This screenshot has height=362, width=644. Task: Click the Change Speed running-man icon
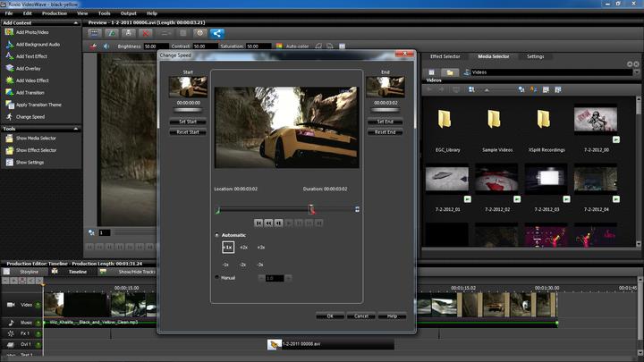pos(9,117)
